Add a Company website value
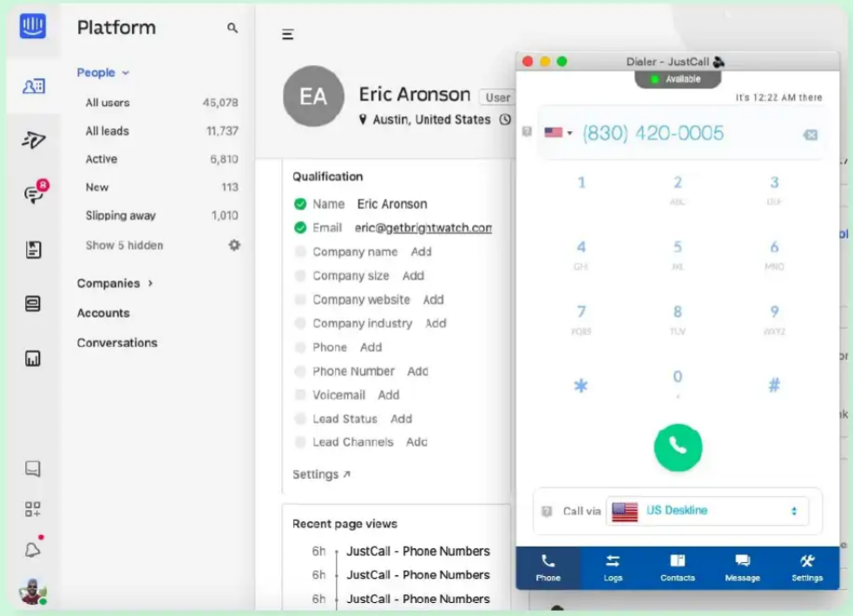853x616 pixels. pyautogui.click(x=434, y=299)
